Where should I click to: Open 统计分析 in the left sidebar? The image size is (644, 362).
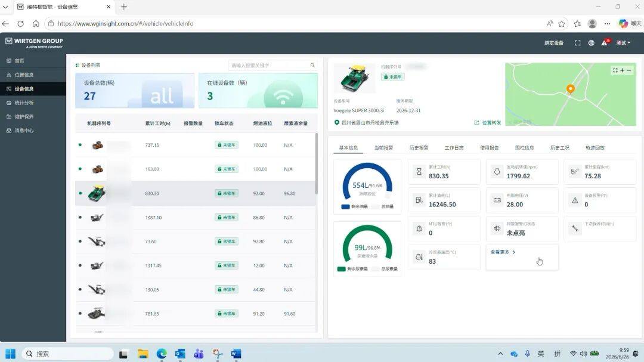click(x=24, y=103)
